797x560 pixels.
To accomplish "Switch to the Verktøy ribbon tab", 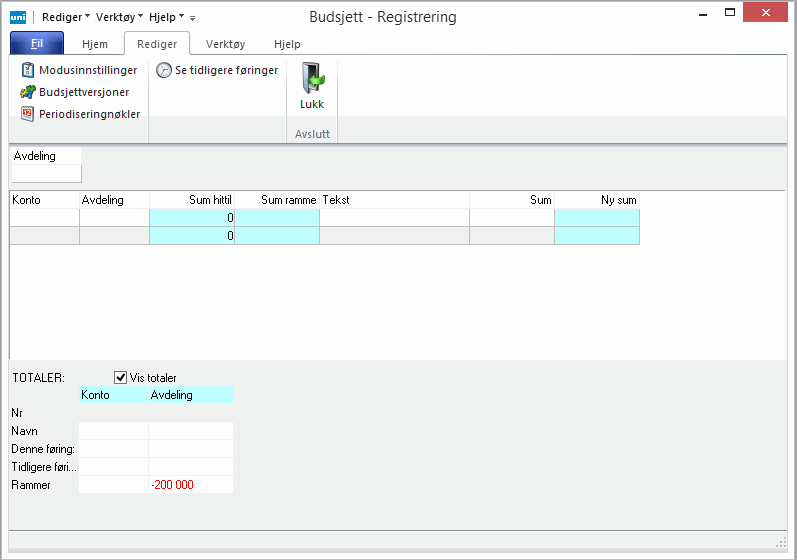I will click(225, 44).
